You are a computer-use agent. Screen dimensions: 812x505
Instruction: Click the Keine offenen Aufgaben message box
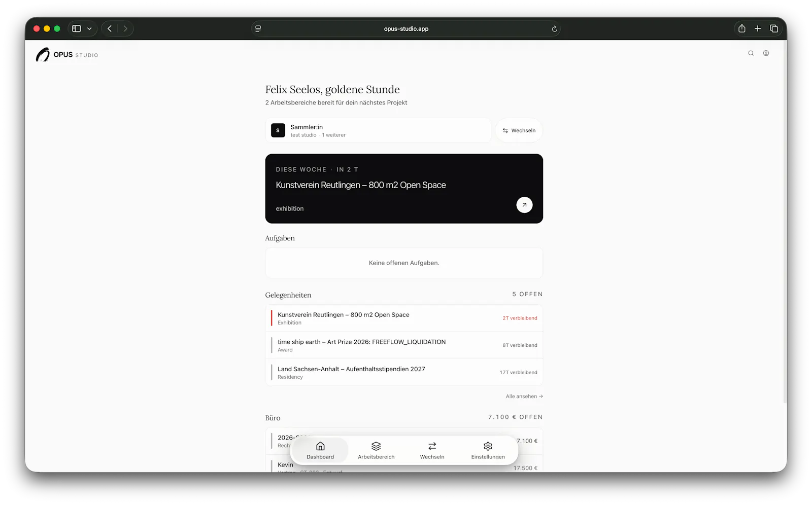(404, 263)
